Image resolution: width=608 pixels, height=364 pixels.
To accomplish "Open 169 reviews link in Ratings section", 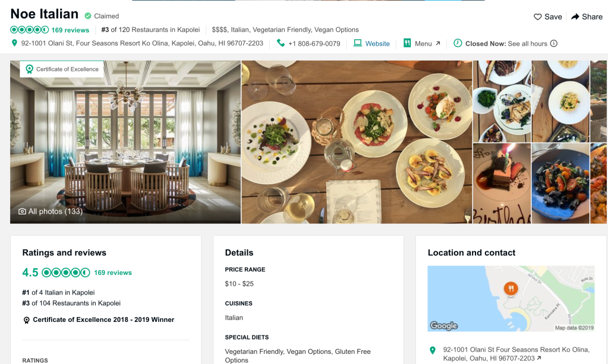I will (x=113, y=273).
